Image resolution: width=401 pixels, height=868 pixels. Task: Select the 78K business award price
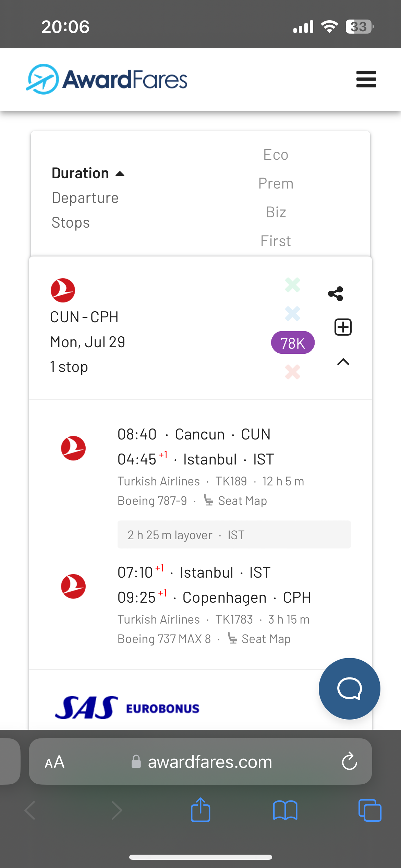click(293, 343)
